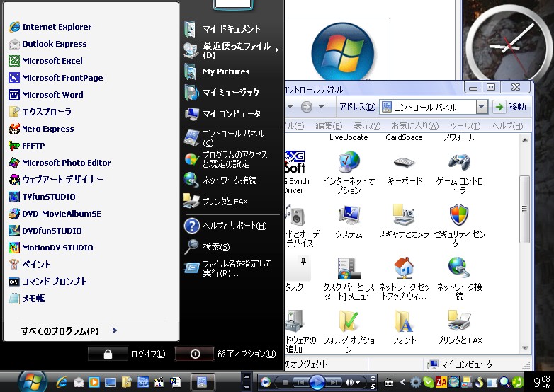
Task: Click the Windows Start orb
Action: tap(31, 381)
